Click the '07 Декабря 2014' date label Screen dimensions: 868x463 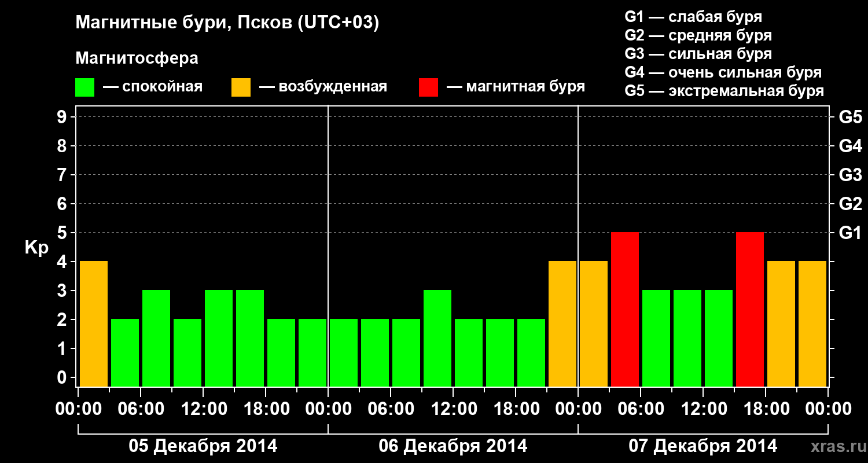[703, 446]
